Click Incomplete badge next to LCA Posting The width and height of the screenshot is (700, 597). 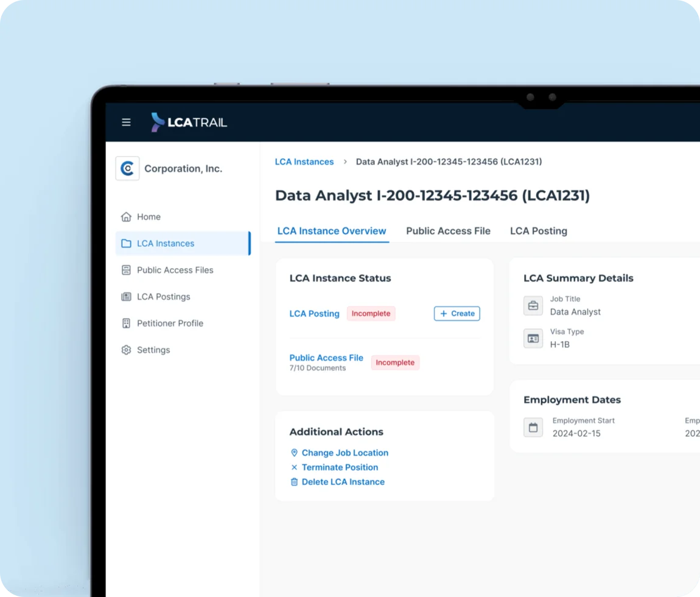(371, 314)
